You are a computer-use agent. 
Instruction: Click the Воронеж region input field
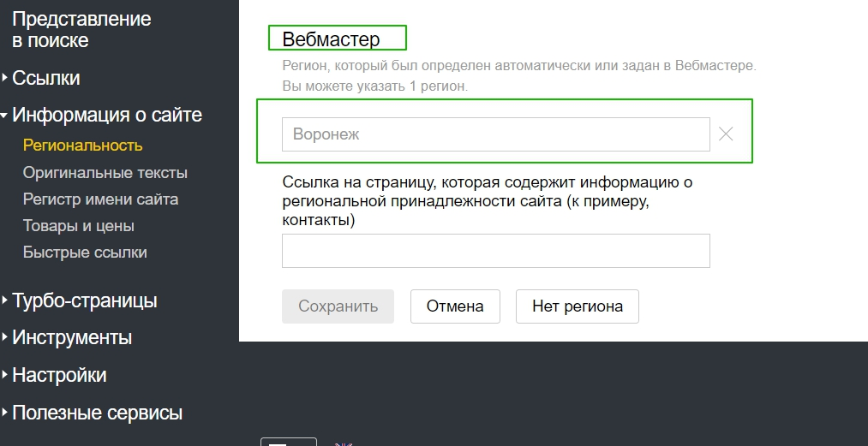coord(496,134)
